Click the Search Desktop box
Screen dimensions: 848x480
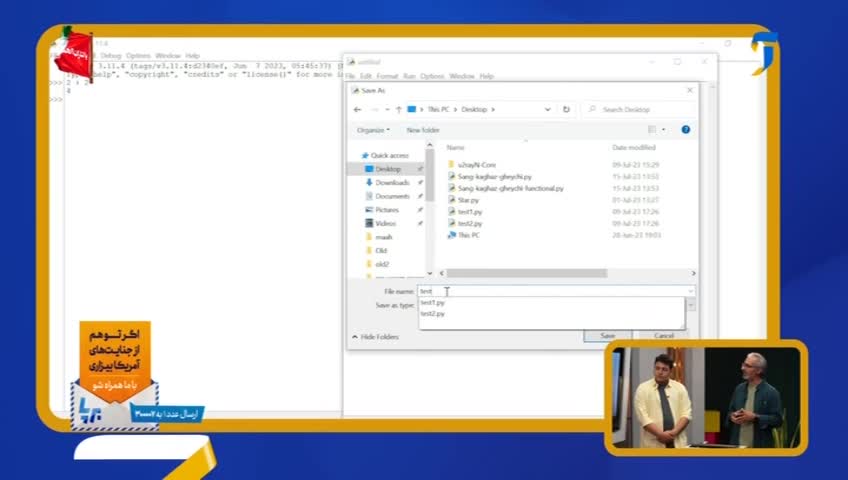(639, 109)
